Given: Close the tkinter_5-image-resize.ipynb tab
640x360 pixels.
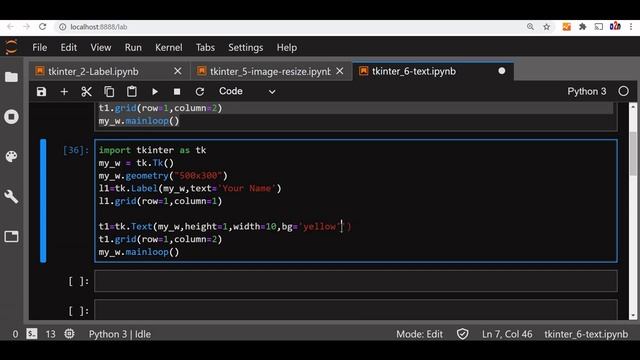Looking at the screenshot, I should (x=340, y=71).
